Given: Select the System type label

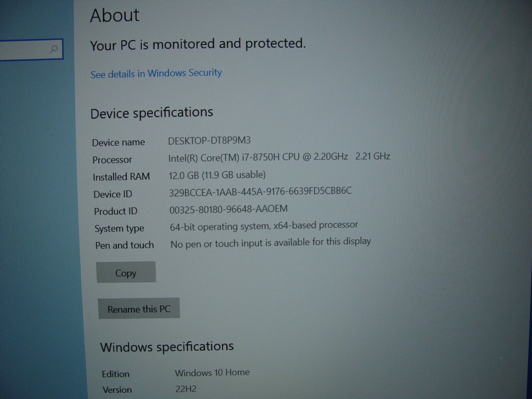Looking at the screenshot, I should (x=119, y=228).
